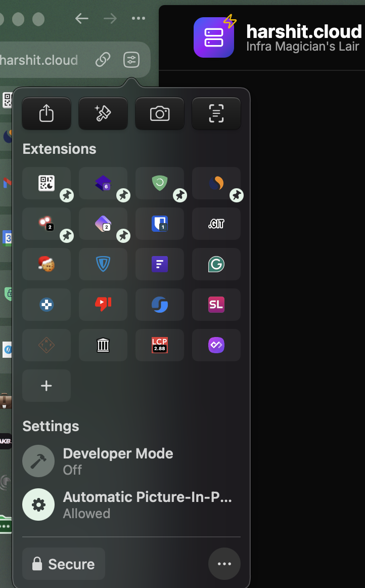Screen dimensions: 365x588
Task: Open the purple double-checkmark extension
Action: click(216, 345)
